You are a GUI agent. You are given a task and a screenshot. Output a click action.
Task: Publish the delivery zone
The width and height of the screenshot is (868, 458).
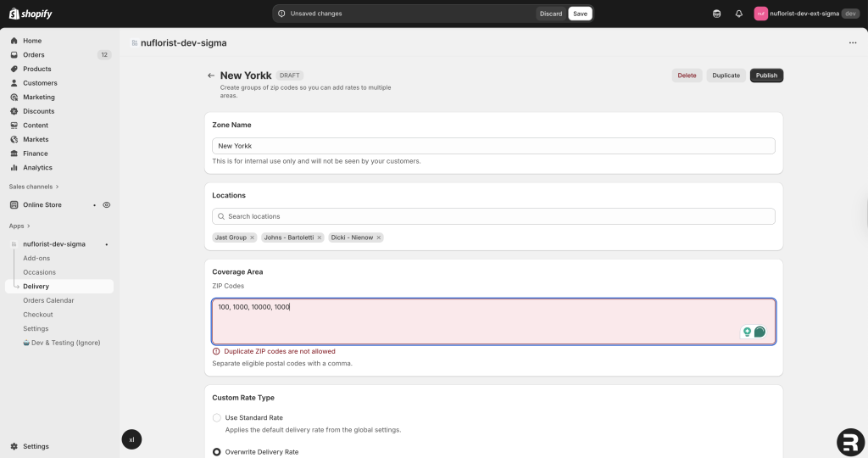[766, 75]
